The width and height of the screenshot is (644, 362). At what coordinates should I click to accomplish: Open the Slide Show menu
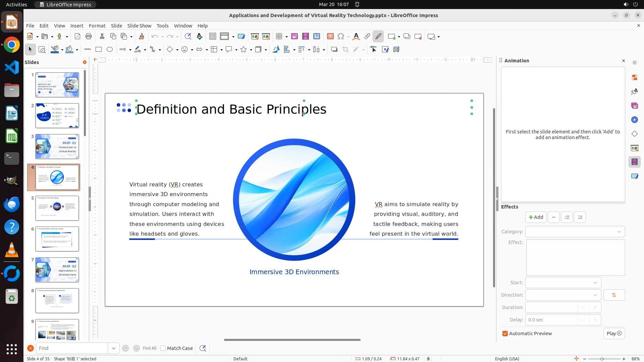click(x=139, y=26)
